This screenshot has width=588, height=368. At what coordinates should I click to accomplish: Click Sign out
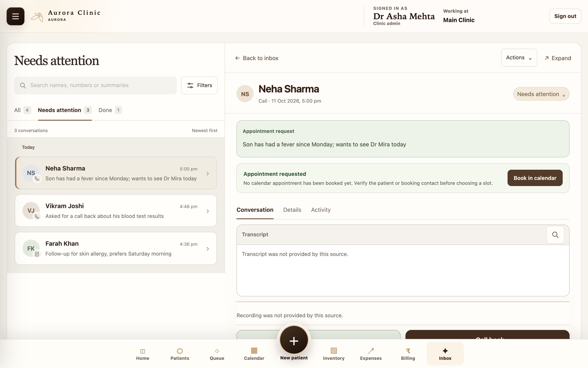565,16
